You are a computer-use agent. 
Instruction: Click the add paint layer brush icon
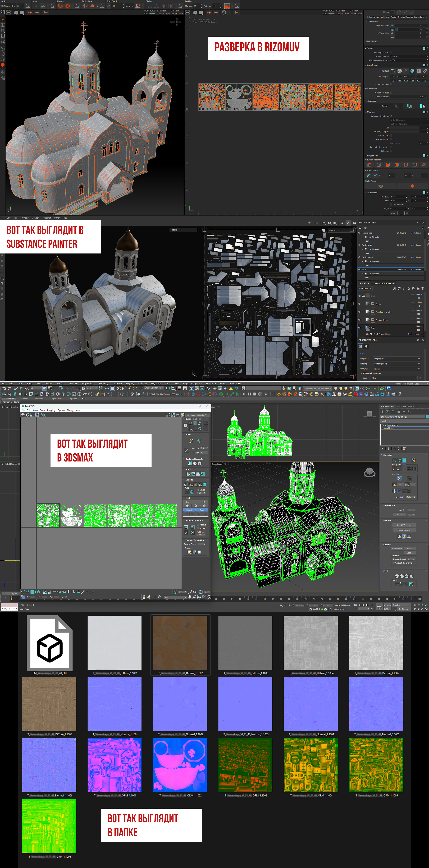pyautogui.click(x=404, y=288)
